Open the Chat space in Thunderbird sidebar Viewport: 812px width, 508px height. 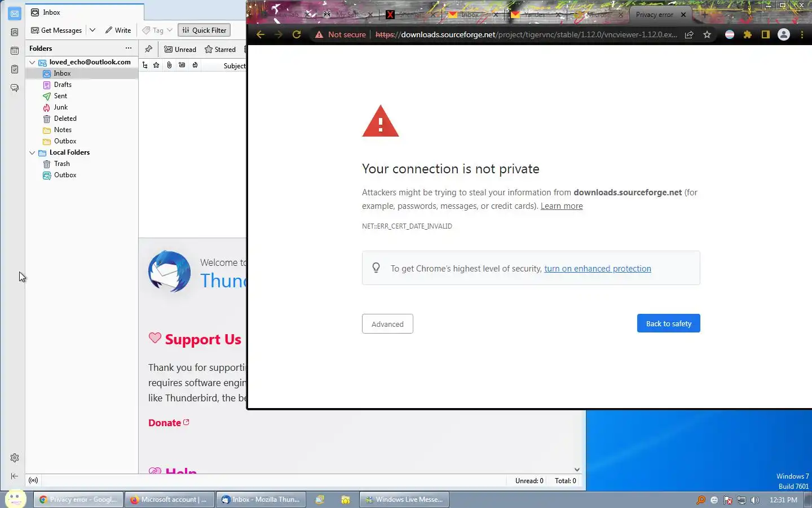(x=15, y=88)
